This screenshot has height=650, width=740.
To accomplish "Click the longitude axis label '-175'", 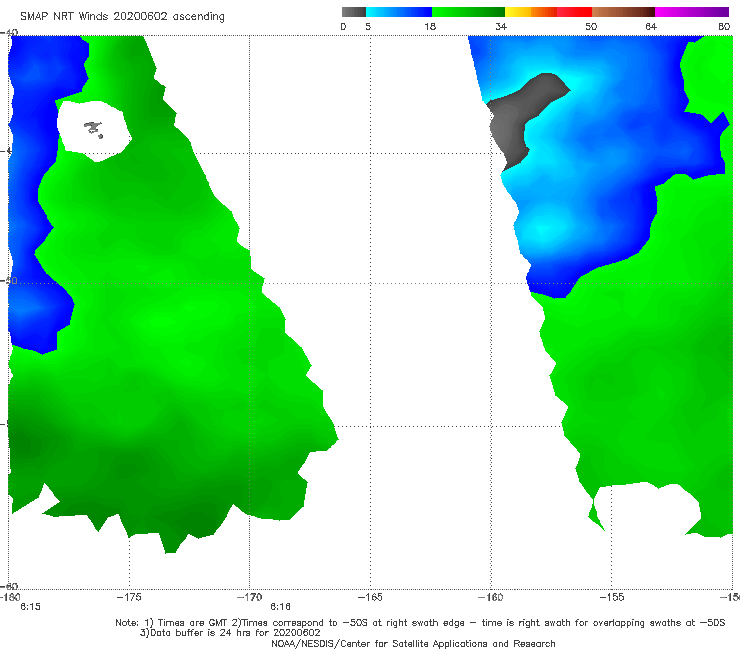I will click(x=129, y=597).
